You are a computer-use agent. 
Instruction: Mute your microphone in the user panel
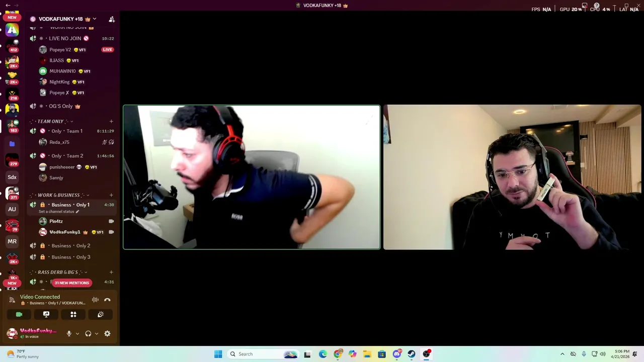(69, 333)
